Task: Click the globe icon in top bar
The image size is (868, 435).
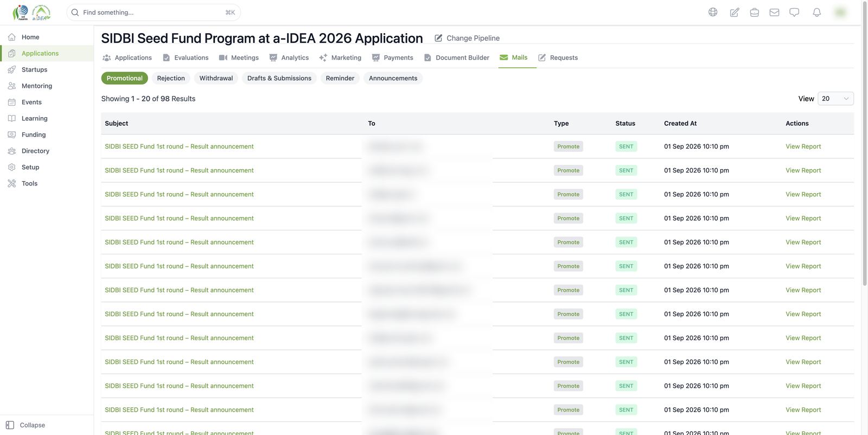Action: [713, 12]
